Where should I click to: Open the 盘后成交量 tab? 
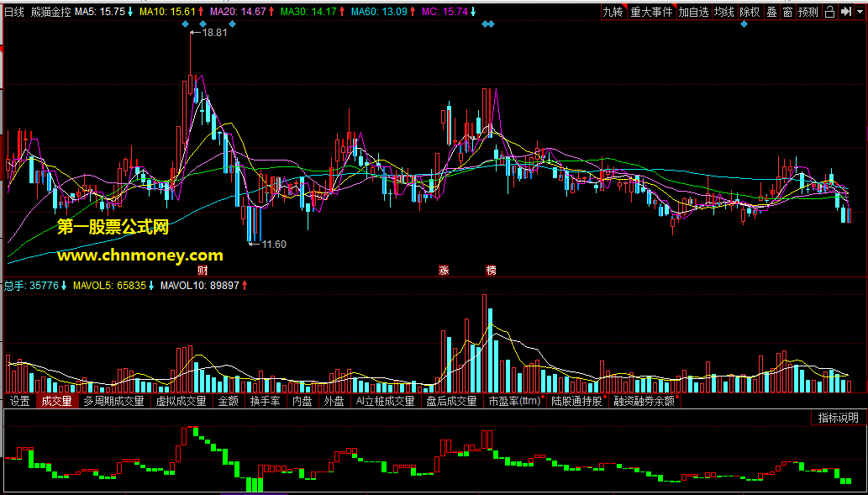[x=452, y=401]
